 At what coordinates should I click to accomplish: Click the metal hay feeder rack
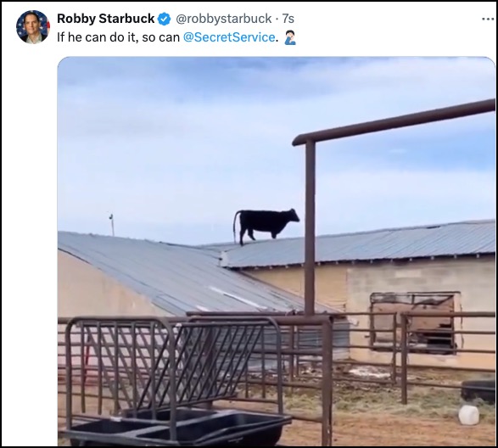pos(173,366)
